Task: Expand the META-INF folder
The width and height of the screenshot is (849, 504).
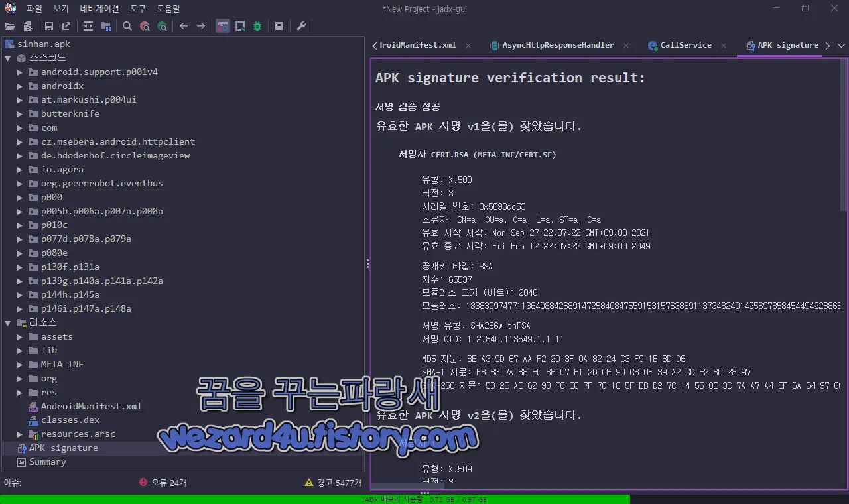Action: click(20, 364)
